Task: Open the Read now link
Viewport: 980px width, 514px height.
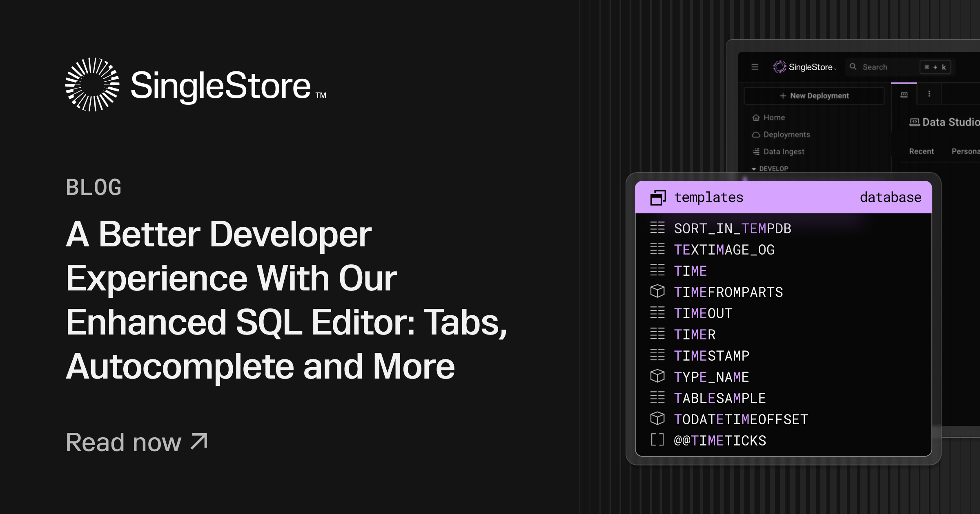Action: coord(137,442)
